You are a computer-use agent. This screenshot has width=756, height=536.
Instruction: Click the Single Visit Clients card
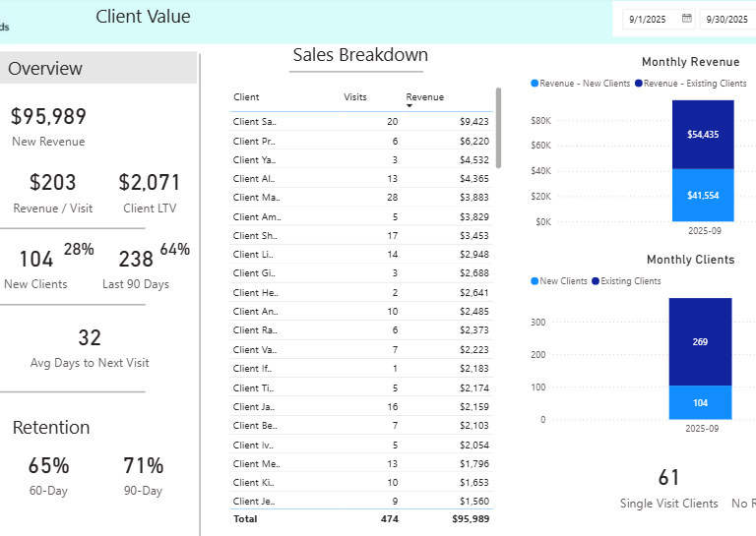669,488
